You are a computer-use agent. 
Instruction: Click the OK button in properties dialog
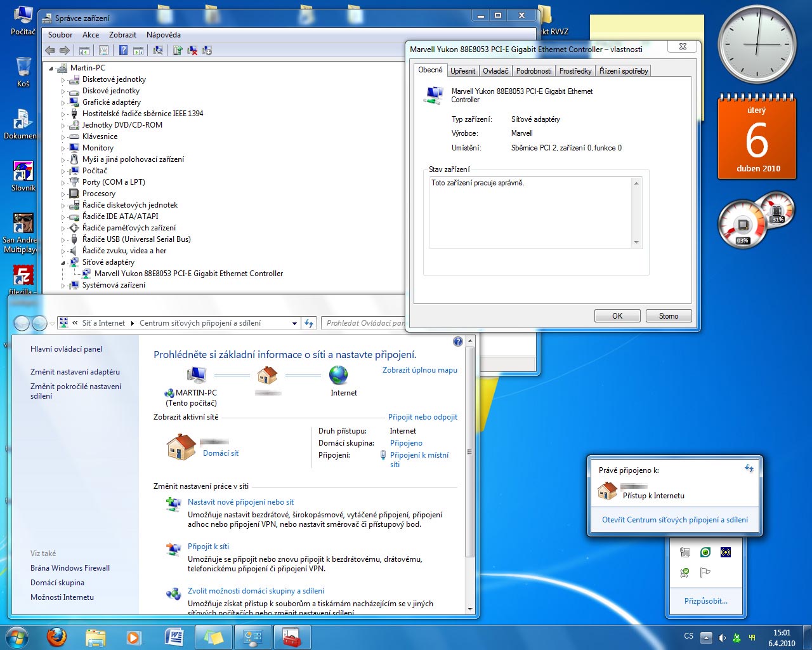click(617, 316)
